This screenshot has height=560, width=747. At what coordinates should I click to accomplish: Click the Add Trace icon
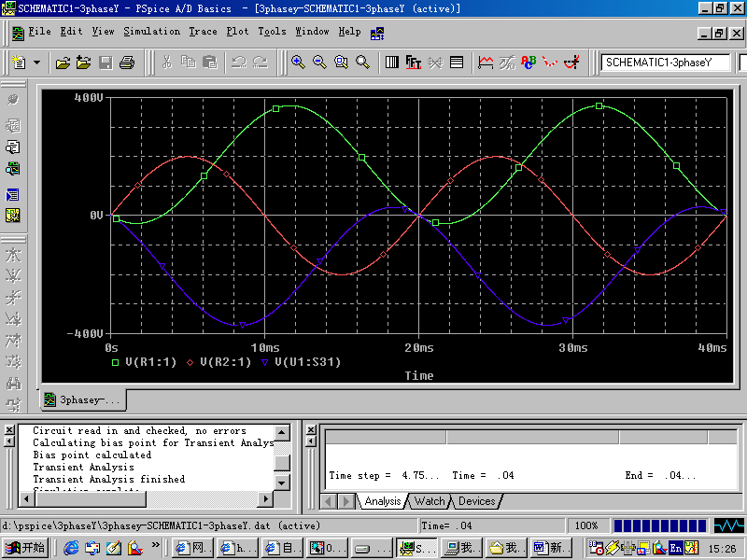pos(486,62)
